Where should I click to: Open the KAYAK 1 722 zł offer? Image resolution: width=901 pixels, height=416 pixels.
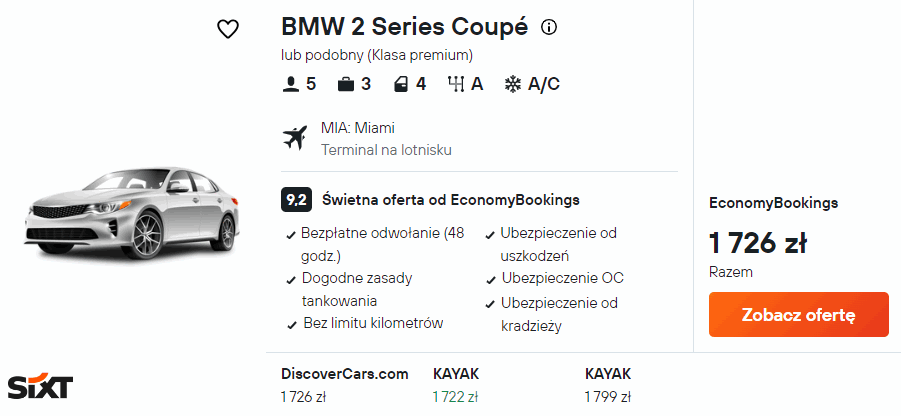click(456, 385)
